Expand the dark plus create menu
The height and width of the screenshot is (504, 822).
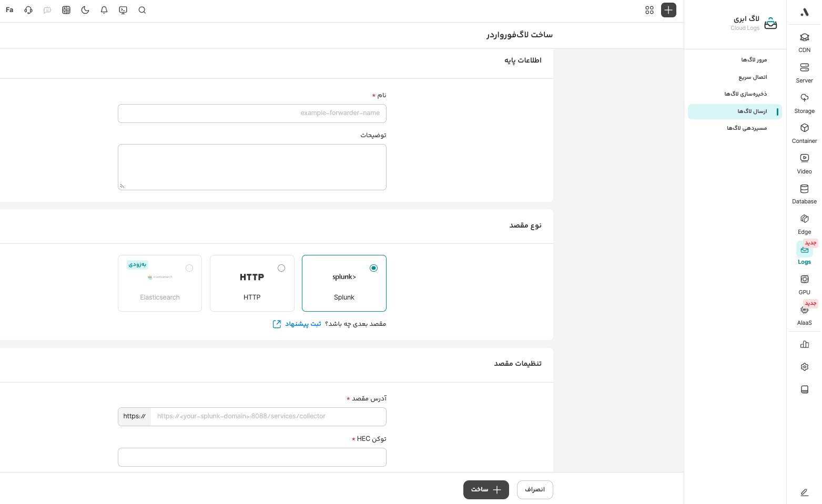(x=668, y=10)
